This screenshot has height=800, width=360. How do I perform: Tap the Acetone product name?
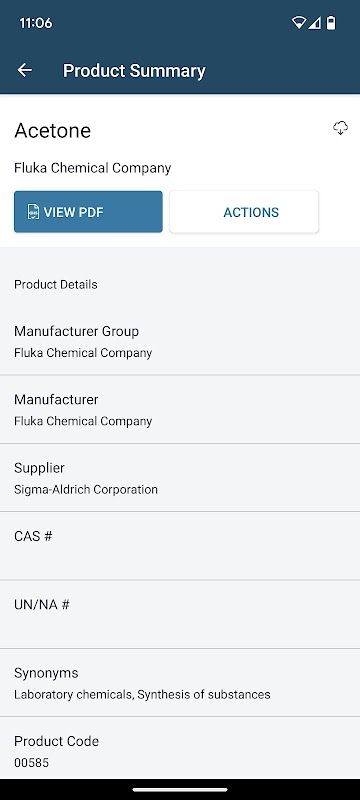pos(53,131)
